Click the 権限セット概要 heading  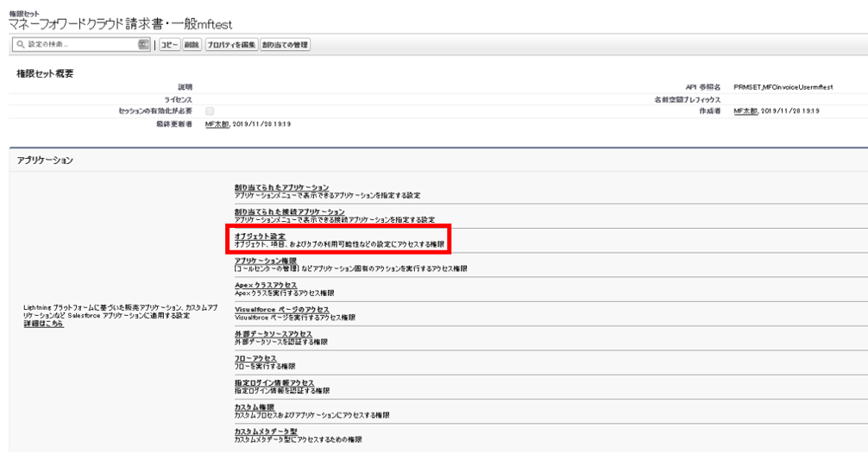click(x=45, y=73)
